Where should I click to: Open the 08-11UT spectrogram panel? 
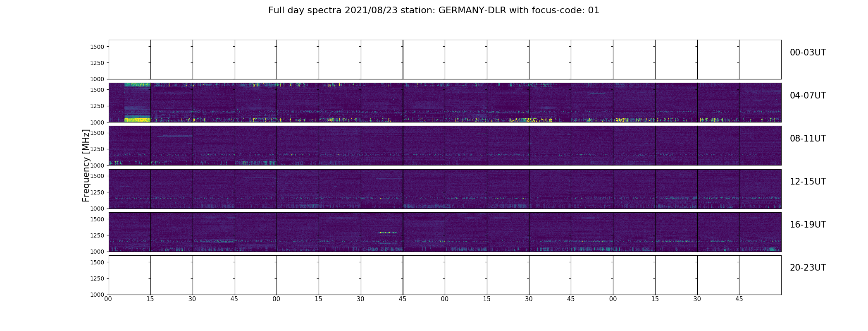tap(445, 146)
